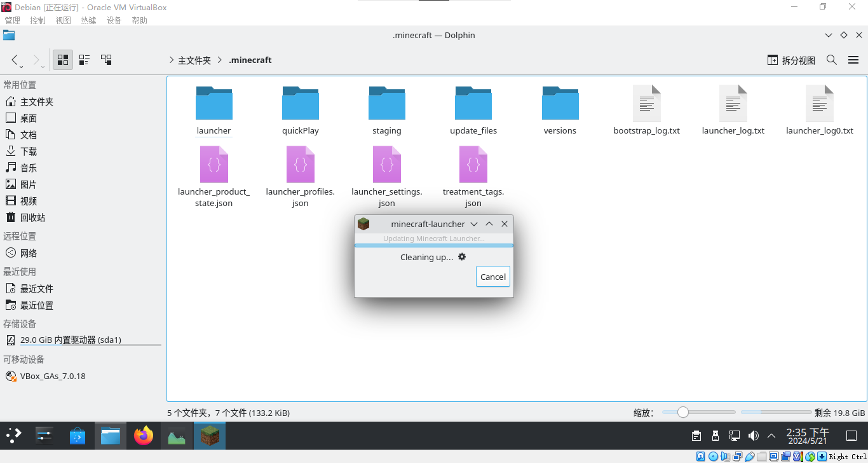
Task: Switch to icons view mode
Action: click(63, 60)
